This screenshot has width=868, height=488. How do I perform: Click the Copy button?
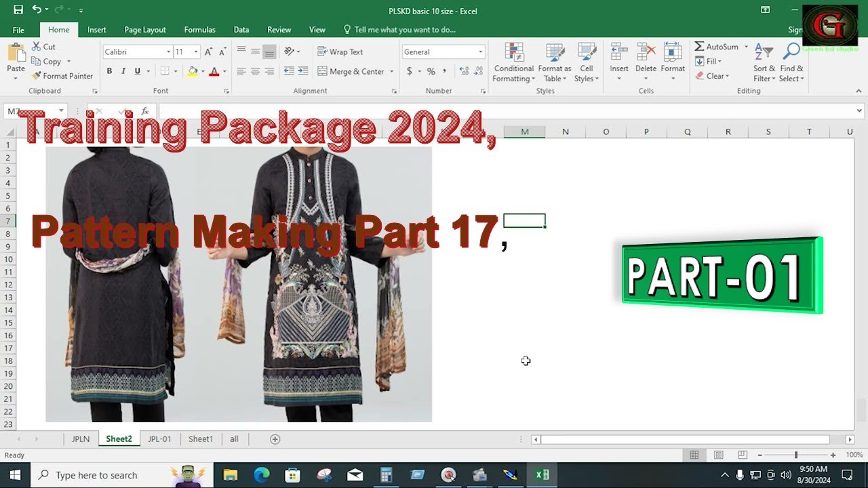pos(47,62)
